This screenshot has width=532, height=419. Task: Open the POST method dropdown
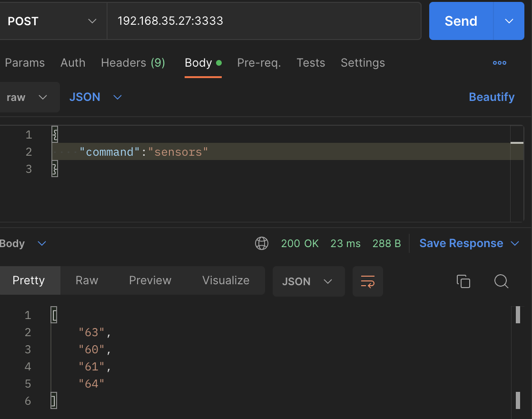click(x=53, y=21)
